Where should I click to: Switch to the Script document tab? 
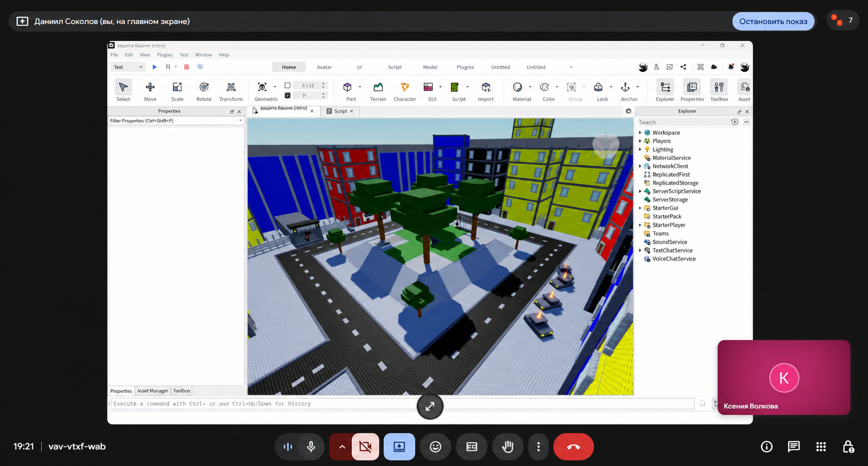340,111
